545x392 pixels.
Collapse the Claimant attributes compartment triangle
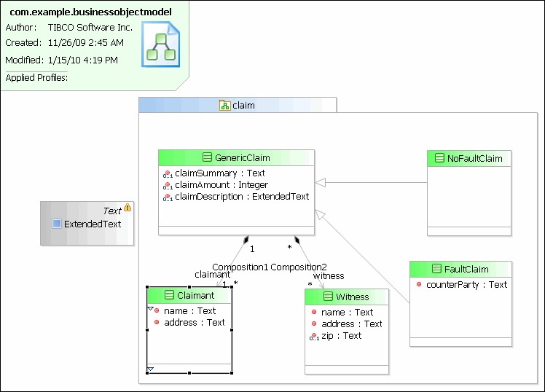coord(151,309)
